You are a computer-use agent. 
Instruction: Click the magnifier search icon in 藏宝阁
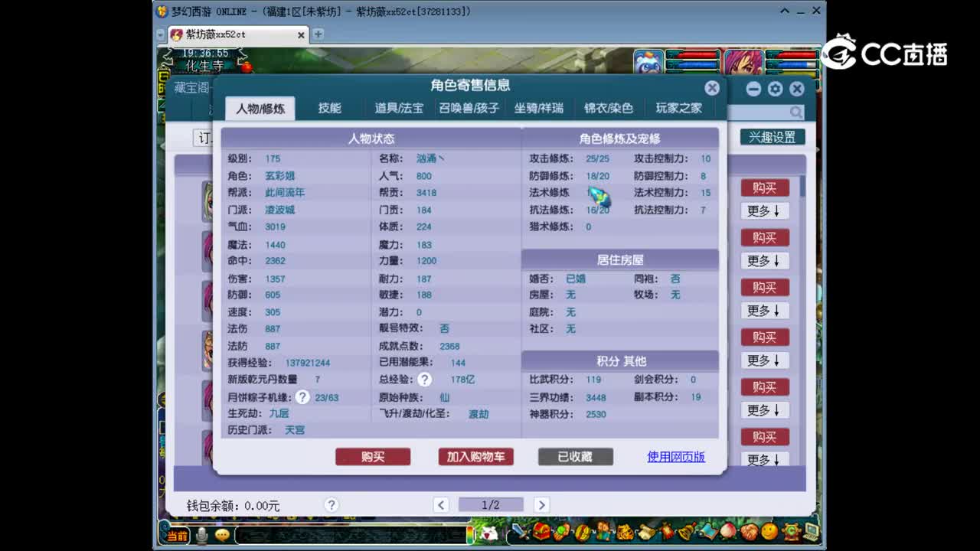796,113
